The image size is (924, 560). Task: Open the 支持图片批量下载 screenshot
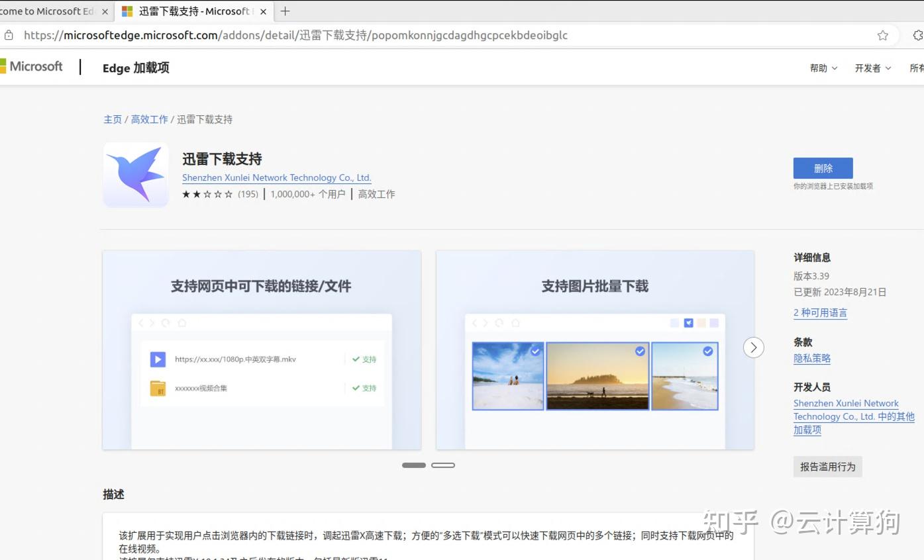tap(595, 350)
